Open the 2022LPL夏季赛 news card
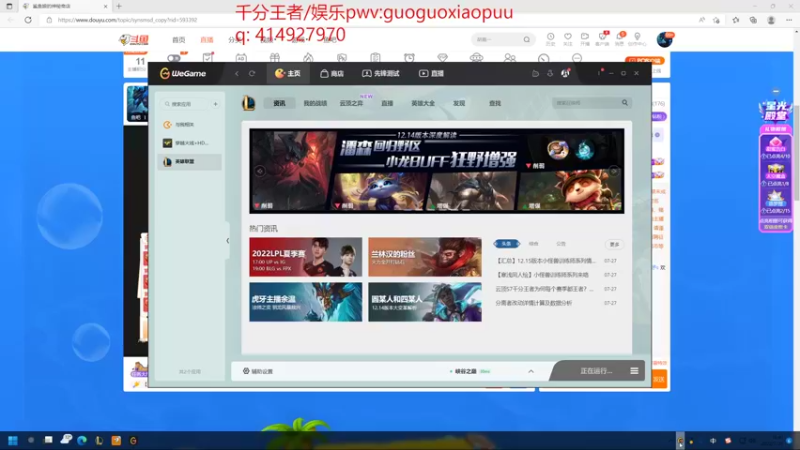The height and width of the screenshot is (450, 800). 306,257
